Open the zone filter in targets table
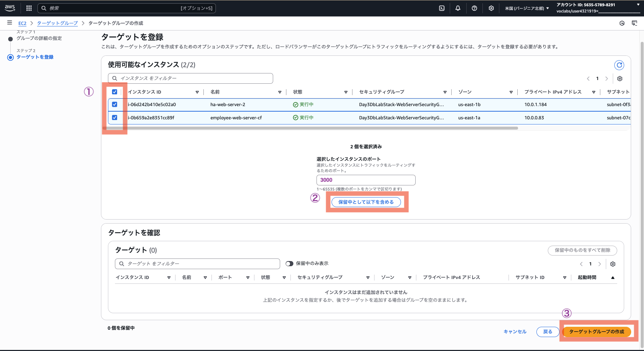This screenshot has height=351, width=644. tap(410, 278)
